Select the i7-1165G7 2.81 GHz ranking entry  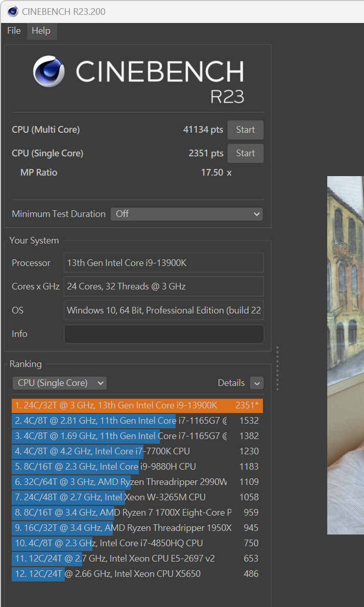pos(137,421)
